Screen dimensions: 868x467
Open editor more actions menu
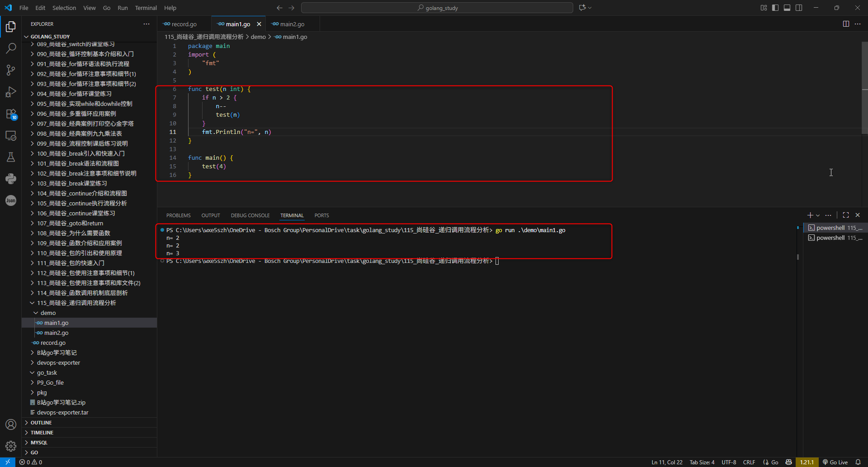858,24
